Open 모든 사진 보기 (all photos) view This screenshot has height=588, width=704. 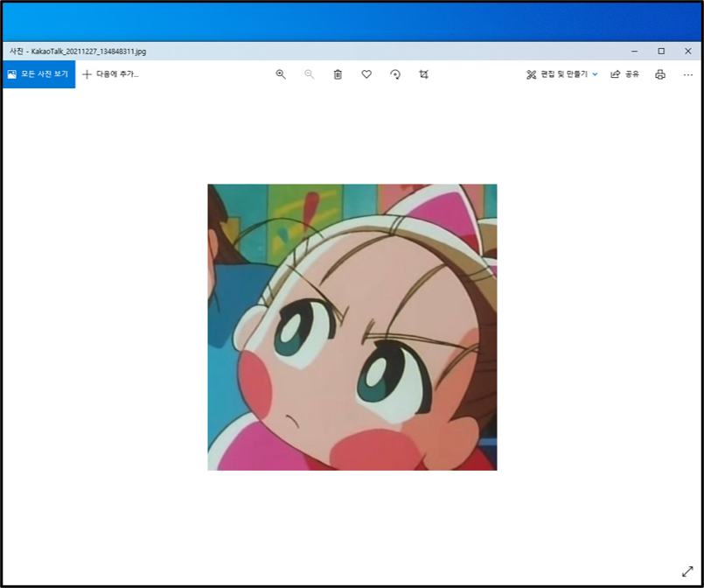pyautogui.click(x=39, y=74)
